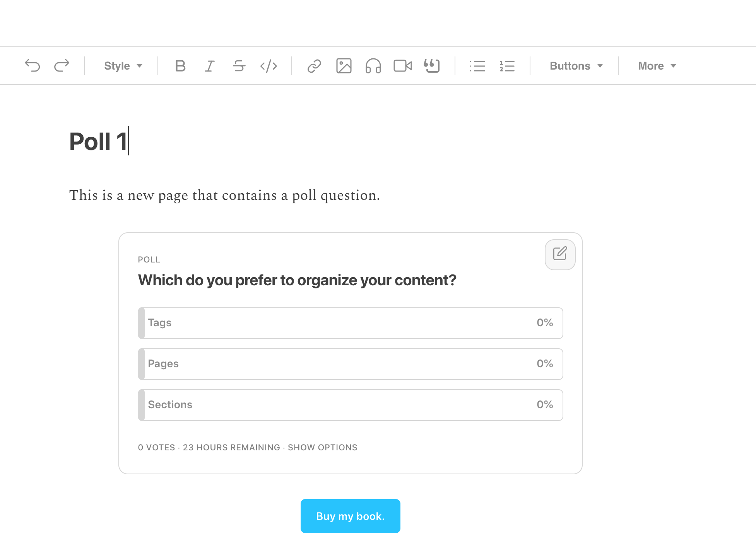This screenshot has height=535, width=756.
Task: Toggle bold formatting
Action: (180, 66)
